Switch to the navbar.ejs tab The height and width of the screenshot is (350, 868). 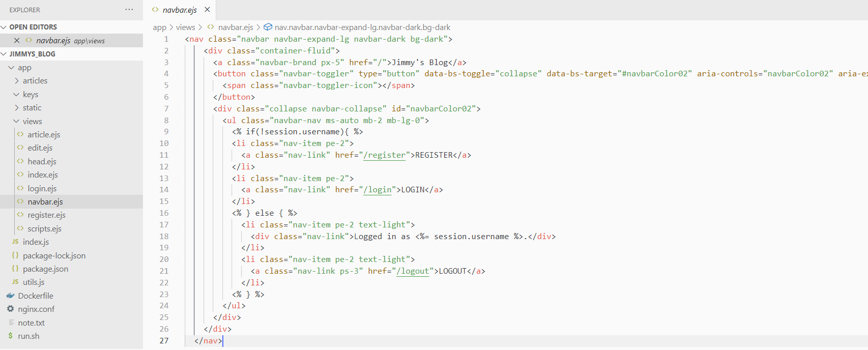pyautogui.click(x=179, y=10)
